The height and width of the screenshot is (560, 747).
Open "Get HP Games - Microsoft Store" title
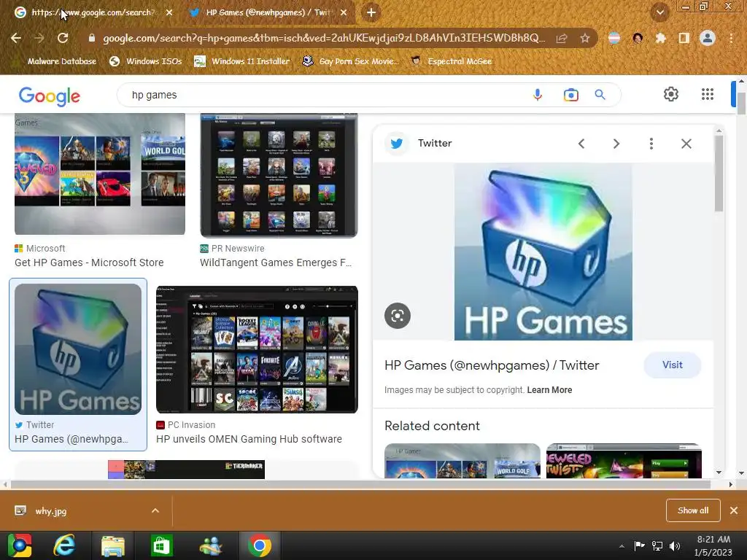tap(89, 262)
